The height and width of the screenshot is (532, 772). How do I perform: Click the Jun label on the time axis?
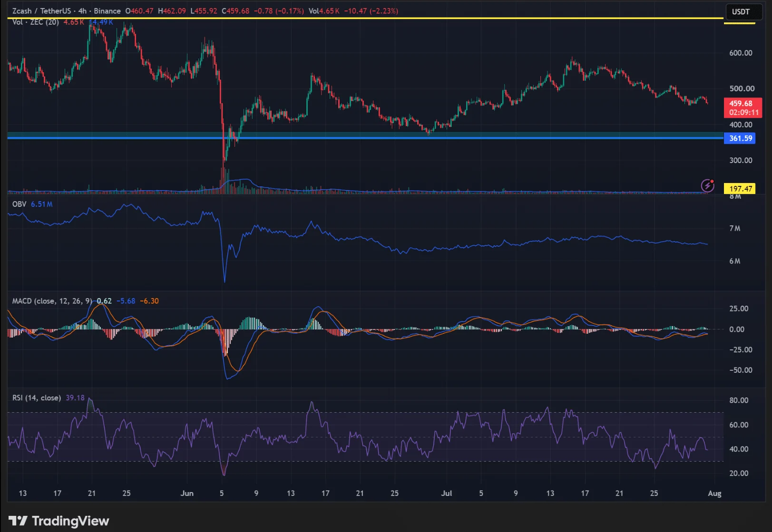tap(187, 493)
